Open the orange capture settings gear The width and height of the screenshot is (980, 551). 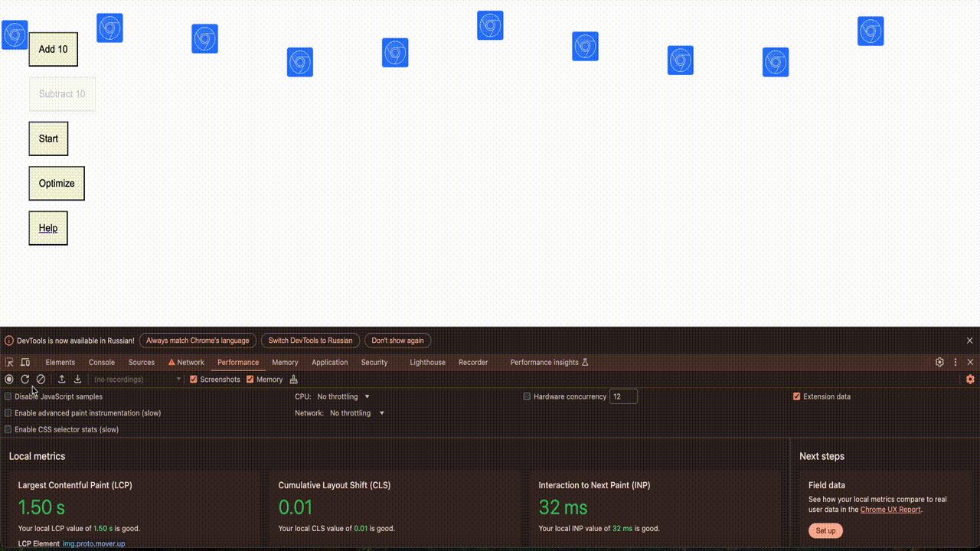point(970,380)
